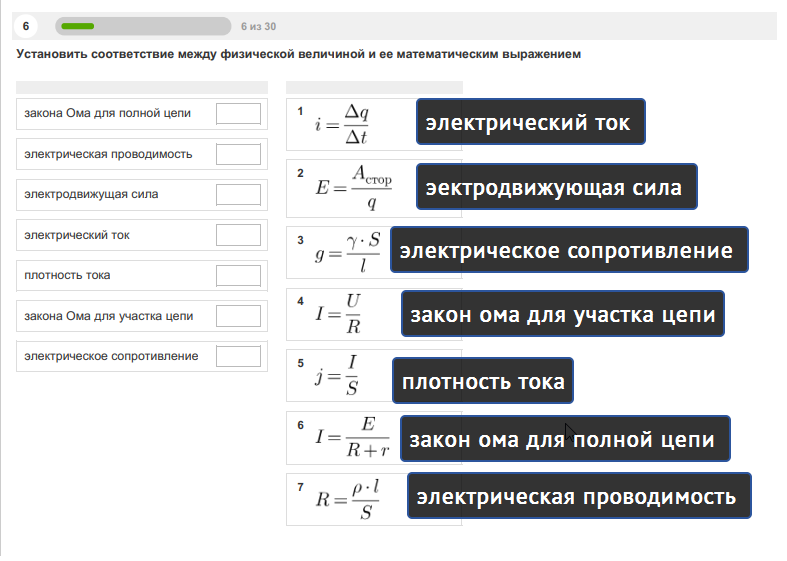This screenshot has width=787, height=561.
Task: Select formula 5, j = I/S
Action: coord(337,376)
